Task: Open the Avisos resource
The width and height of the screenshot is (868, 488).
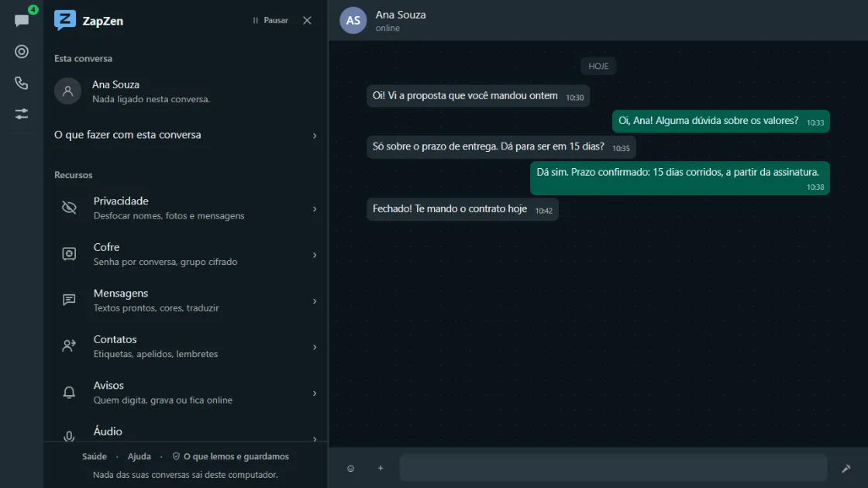Action: click(x=185, y=392)
